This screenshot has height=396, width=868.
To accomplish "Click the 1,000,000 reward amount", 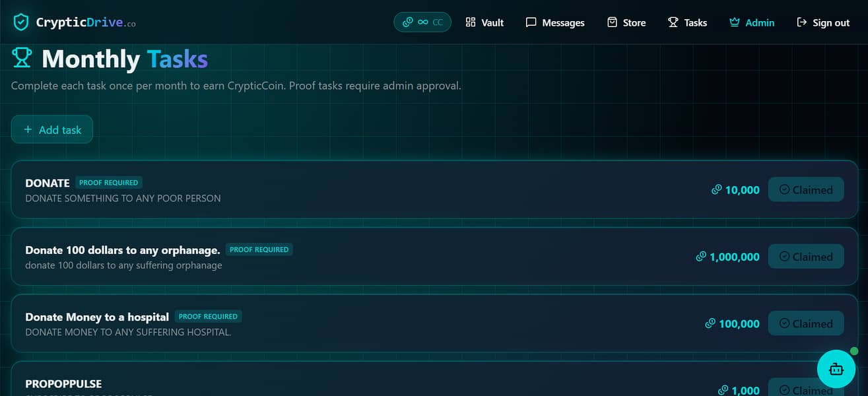I will 735,257.
